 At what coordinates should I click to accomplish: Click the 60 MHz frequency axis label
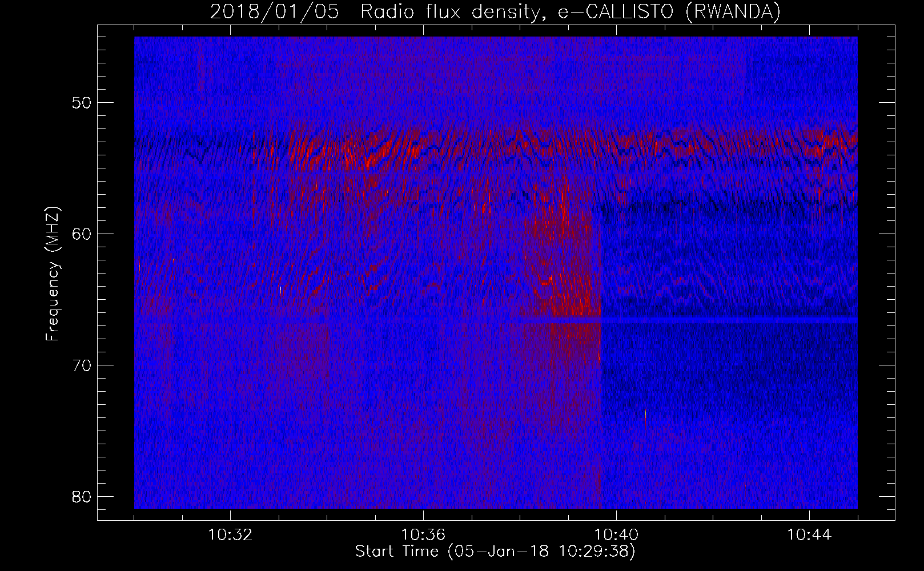pyautogui.click(x=82, y=234)
